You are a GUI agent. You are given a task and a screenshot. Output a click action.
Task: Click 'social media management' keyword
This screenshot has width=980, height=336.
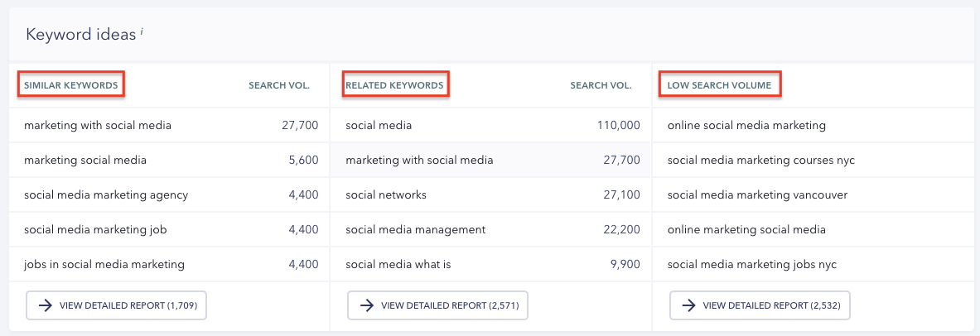point(416,230)
